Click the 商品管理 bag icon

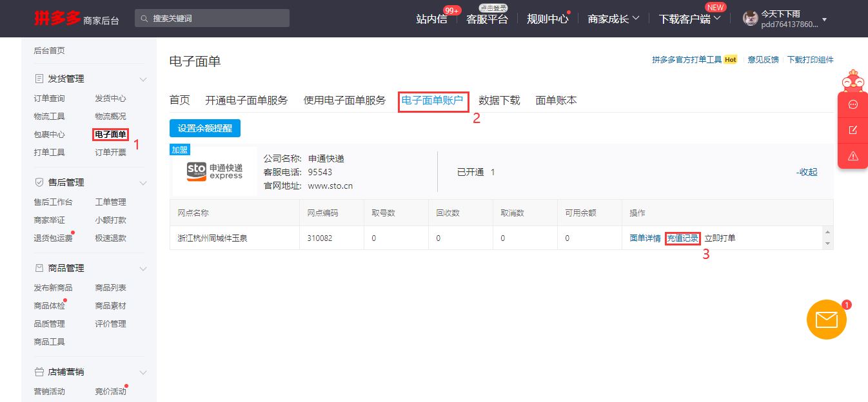[39, 268]
